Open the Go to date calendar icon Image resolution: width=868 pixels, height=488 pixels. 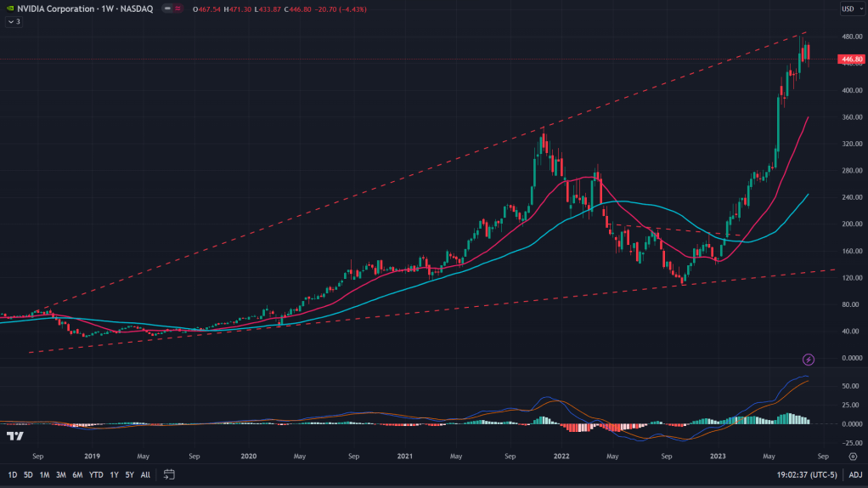[x=169, y=474]
